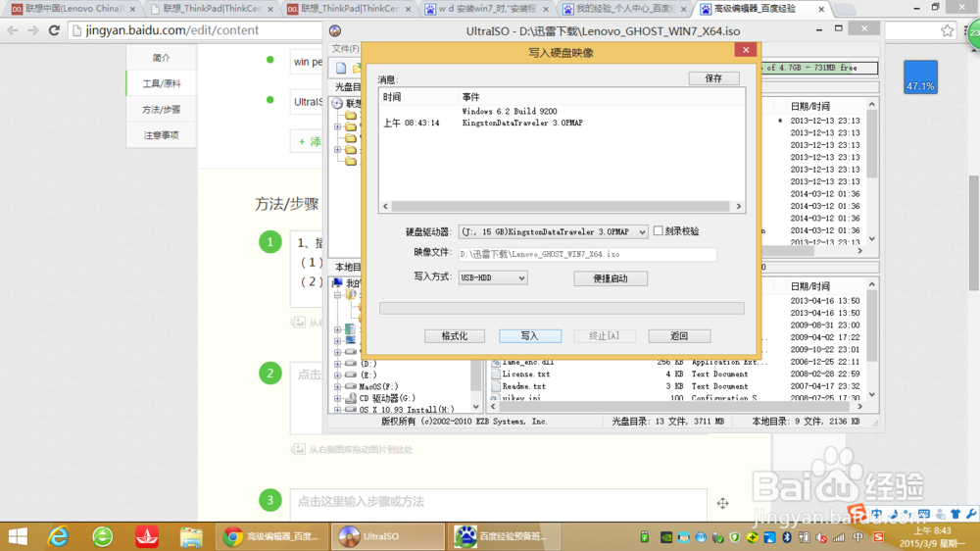Viewport: 980px width, 551px height.
Task: Open the red app taskbar icon
Action: 147,536
